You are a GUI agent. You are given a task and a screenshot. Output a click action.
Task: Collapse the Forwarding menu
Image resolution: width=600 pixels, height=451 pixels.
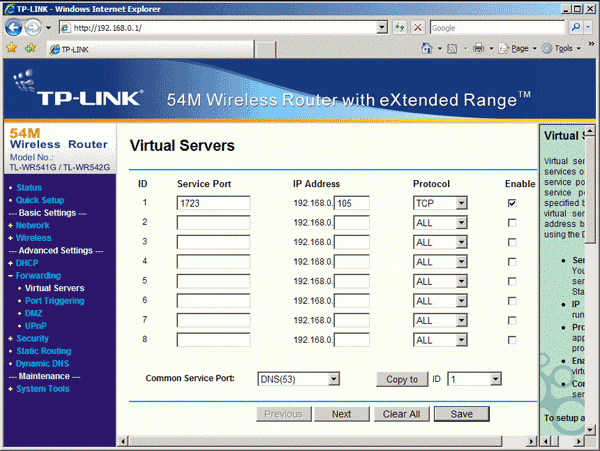(x=38, y=276)
